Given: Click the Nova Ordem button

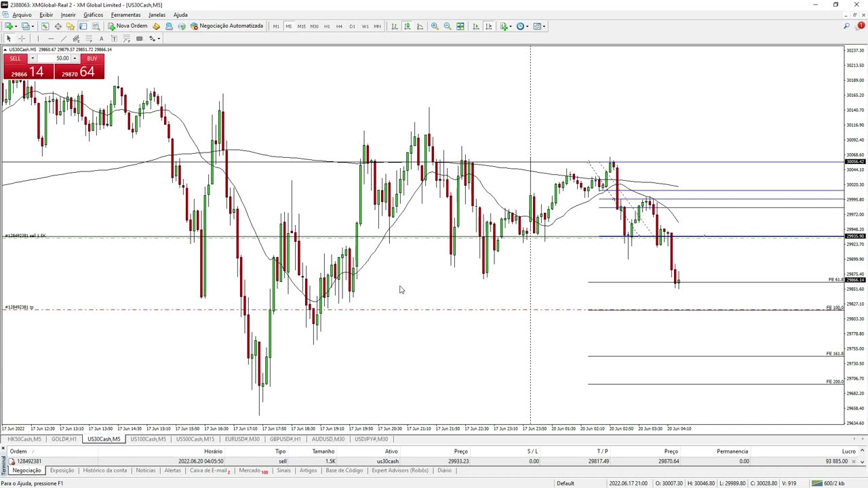Looking at the screenshot, I should point(127,26).
